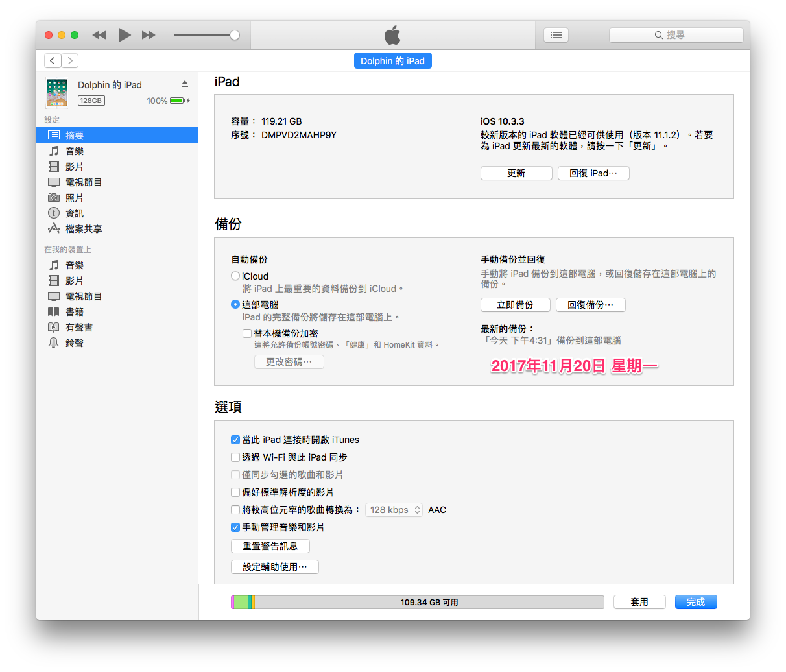Uncheck 手動管理音樂和影片
Viewport: 786px width, 672px height.
tap(235, 527)
